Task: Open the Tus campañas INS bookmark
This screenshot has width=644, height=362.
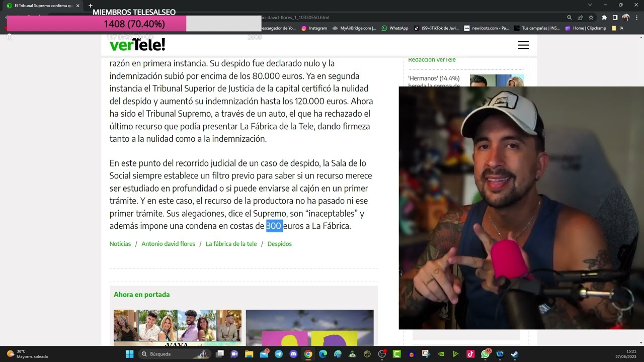Action: (537, 28)
